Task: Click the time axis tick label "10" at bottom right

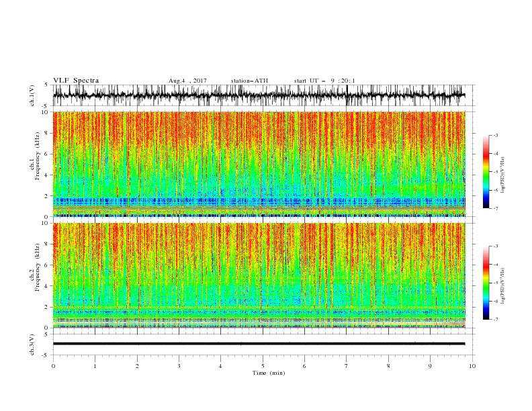Action: (x=472, y=366)
